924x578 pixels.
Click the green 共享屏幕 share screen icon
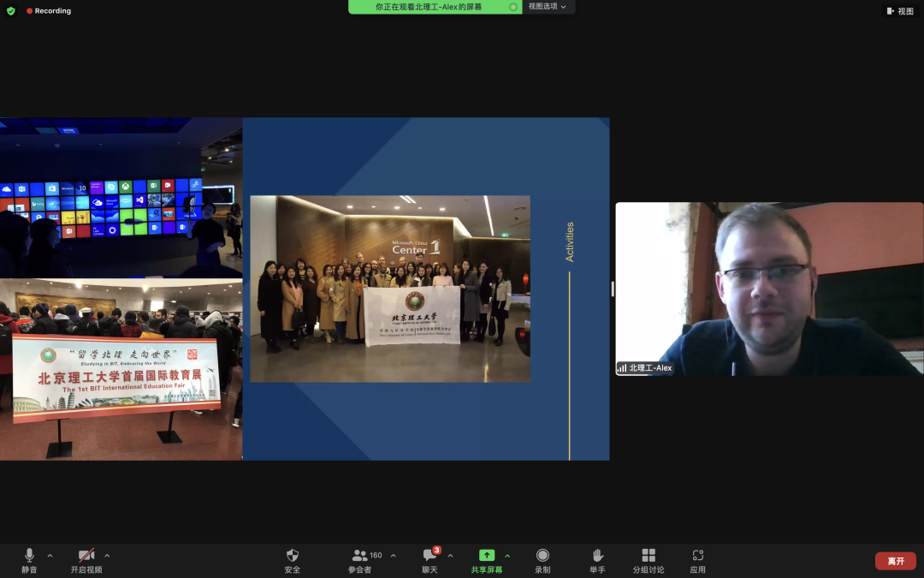point(487,555)
